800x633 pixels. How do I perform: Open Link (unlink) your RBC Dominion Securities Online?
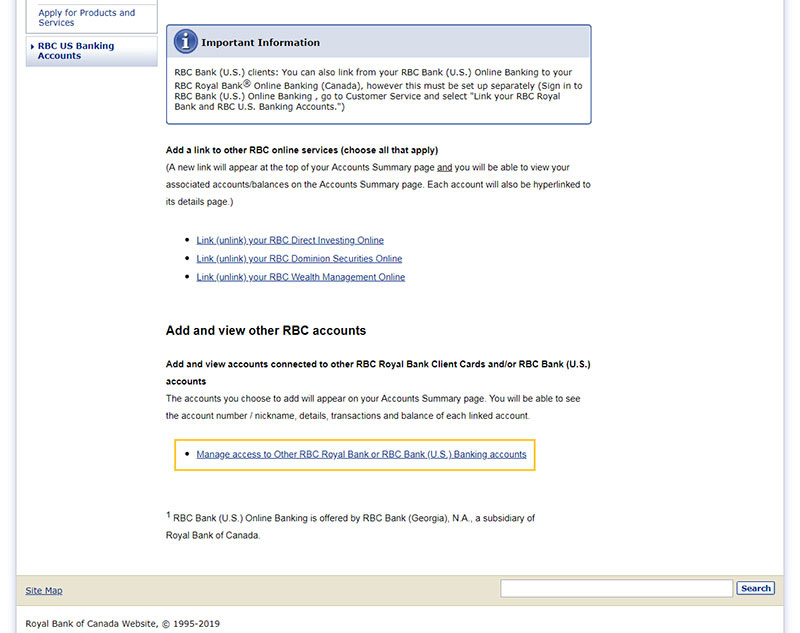(299, 259)
